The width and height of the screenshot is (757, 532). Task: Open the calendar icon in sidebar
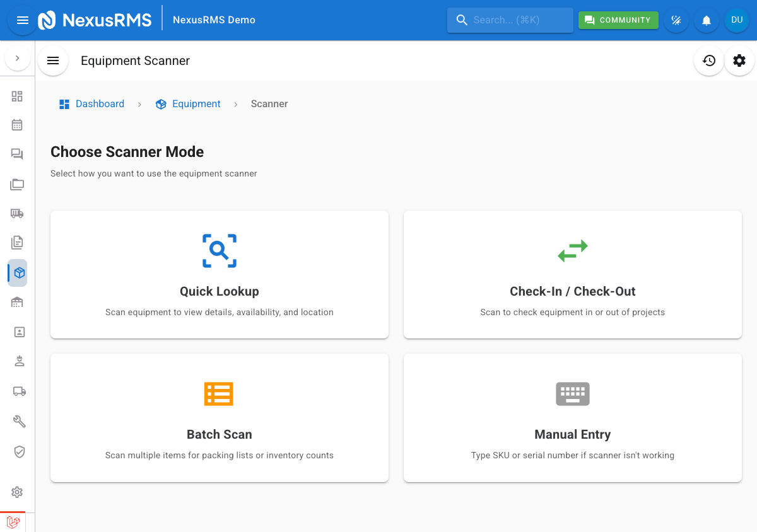pyautogui.click(x=17, y=125)
